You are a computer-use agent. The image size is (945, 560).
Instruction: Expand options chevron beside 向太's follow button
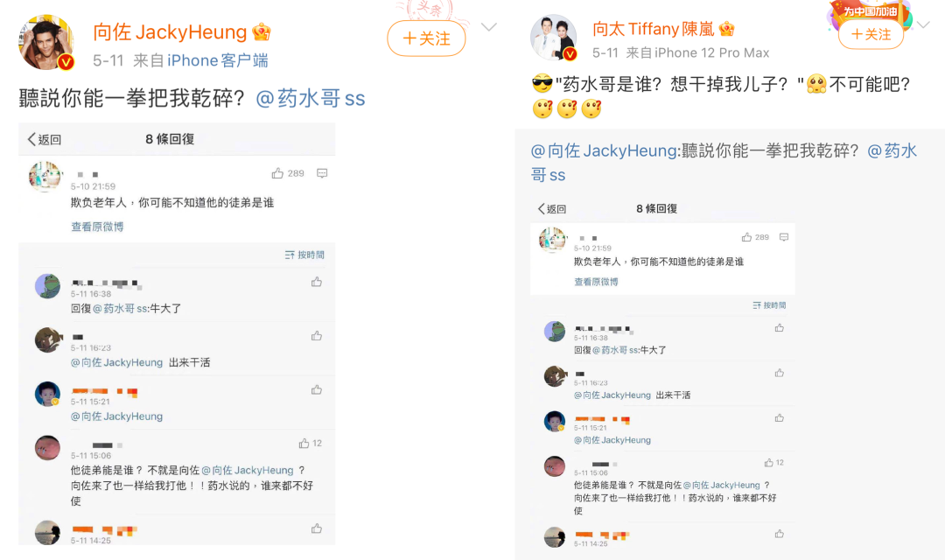(x=923, y=24)
